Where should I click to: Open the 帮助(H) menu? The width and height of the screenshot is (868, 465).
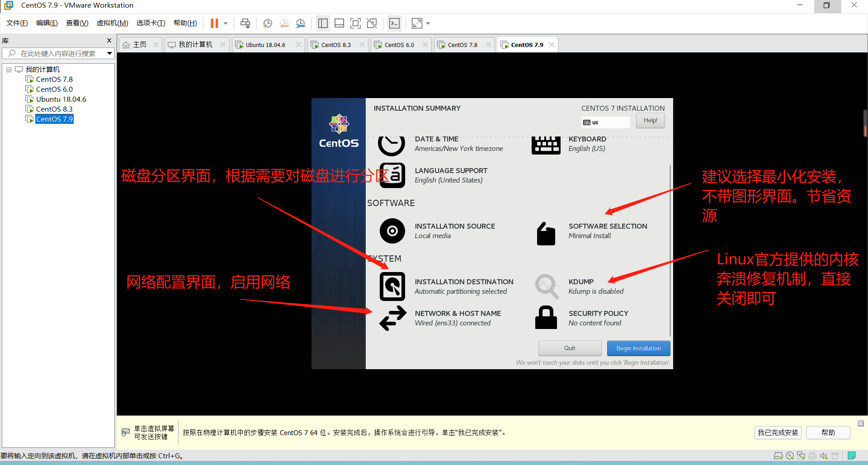(x=185, y=23)
